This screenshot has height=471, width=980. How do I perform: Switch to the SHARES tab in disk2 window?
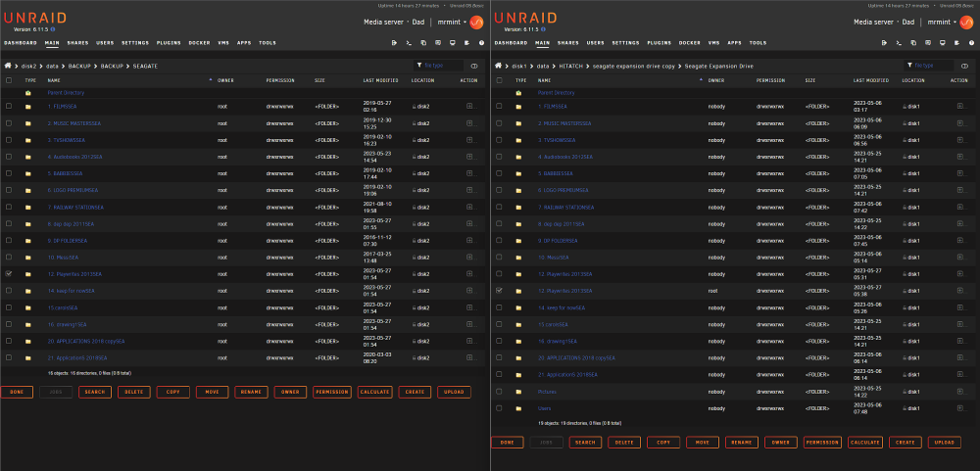(78, 43)
